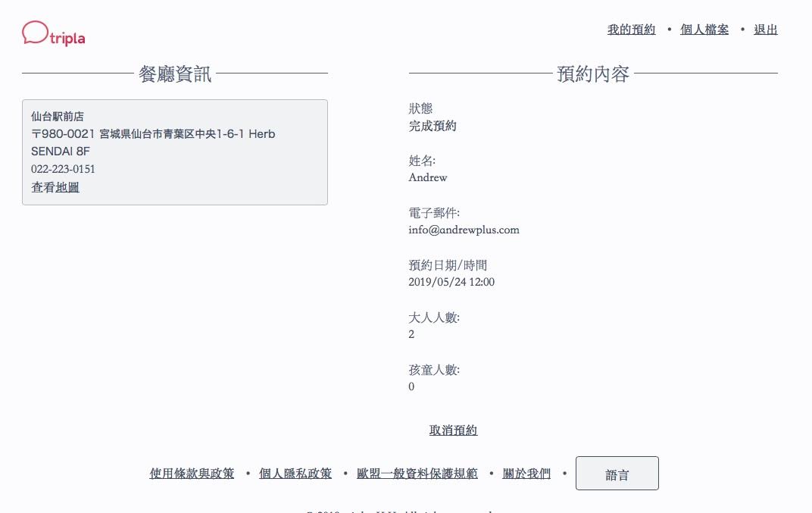Cancel the booking with 取消預約
This screenshot has width=812, height=513.
[453, 430]
